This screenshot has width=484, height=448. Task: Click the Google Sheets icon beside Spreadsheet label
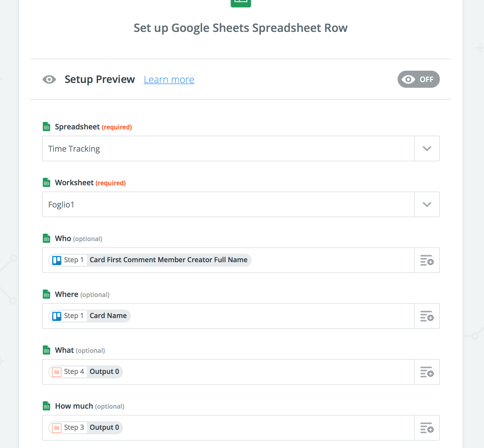click(46, 127)
